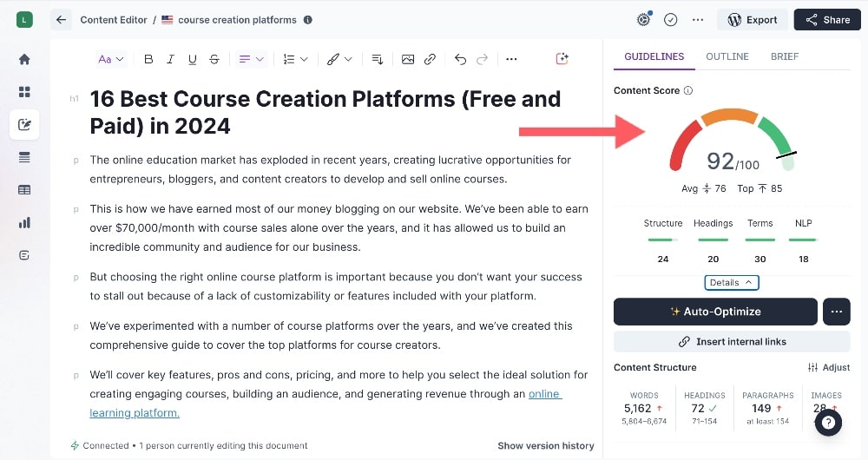Open the home icon in the sidebar
This screenshot has height=460, width=868.
24,59
